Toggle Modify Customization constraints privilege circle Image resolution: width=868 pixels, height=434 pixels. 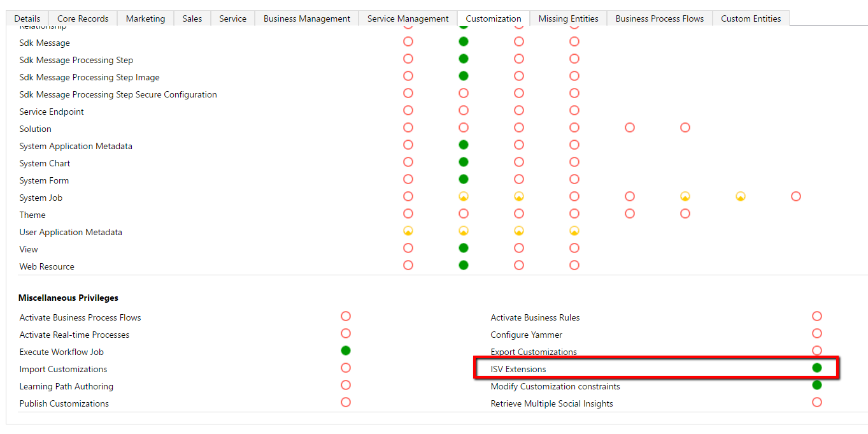816,386
